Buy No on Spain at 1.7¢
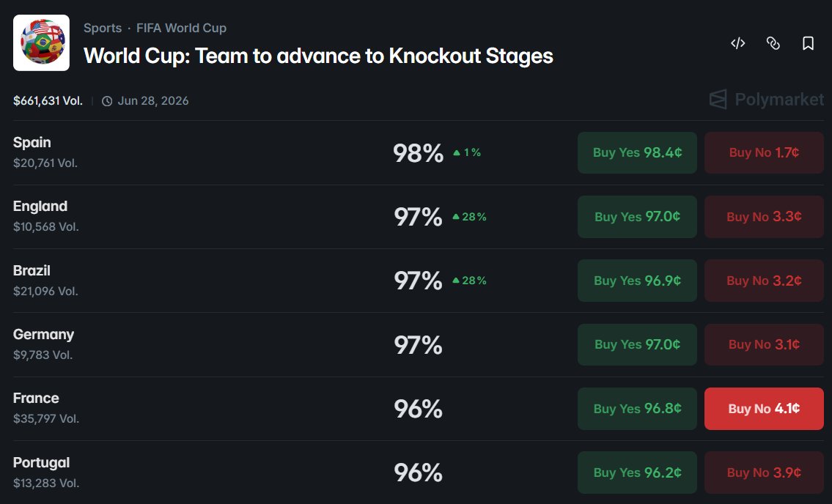The image size is (832, 504). coord(764,153)
